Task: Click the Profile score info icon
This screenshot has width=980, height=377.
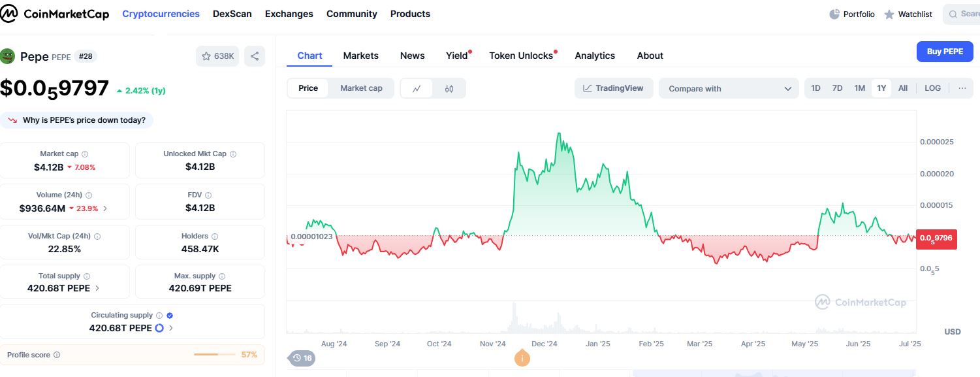Action: (x=57, y=355)
